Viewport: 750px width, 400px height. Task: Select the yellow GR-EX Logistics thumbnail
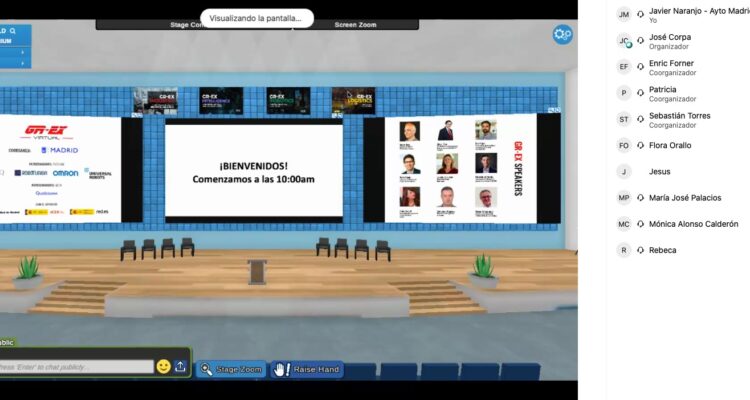point(353,100)
